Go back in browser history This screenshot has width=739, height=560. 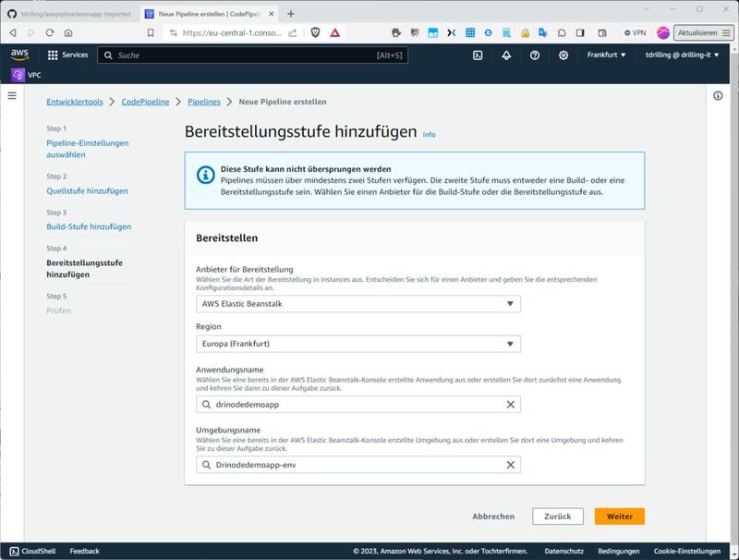click(x=13, y=32)
